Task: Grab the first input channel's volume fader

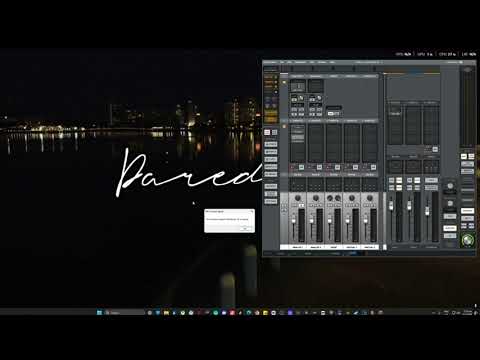Action: 294,221
